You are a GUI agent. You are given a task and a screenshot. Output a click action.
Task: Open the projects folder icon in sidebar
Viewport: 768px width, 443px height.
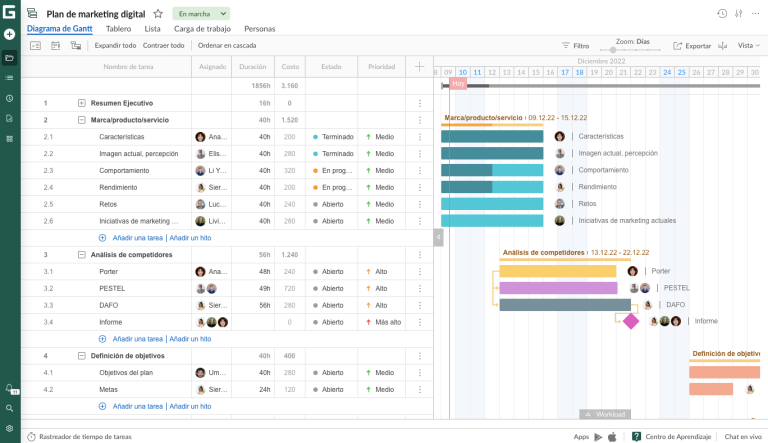(x=9, y=58)
